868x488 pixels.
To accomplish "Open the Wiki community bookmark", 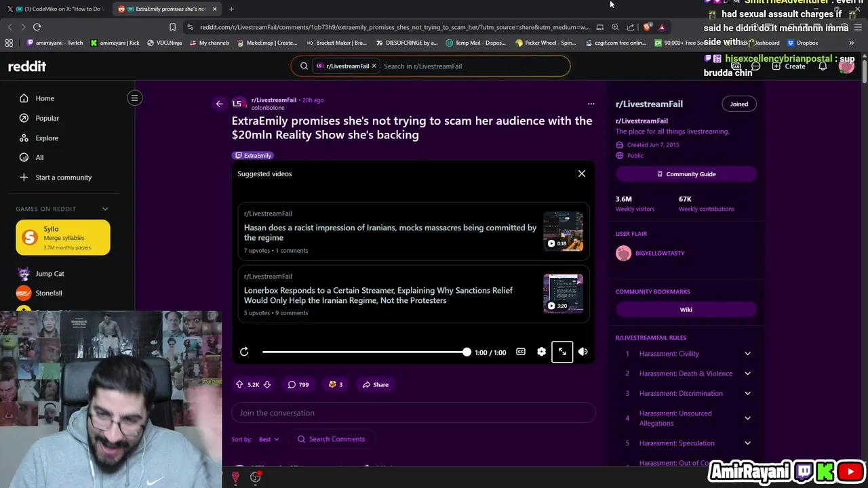I will click(686, 309).
